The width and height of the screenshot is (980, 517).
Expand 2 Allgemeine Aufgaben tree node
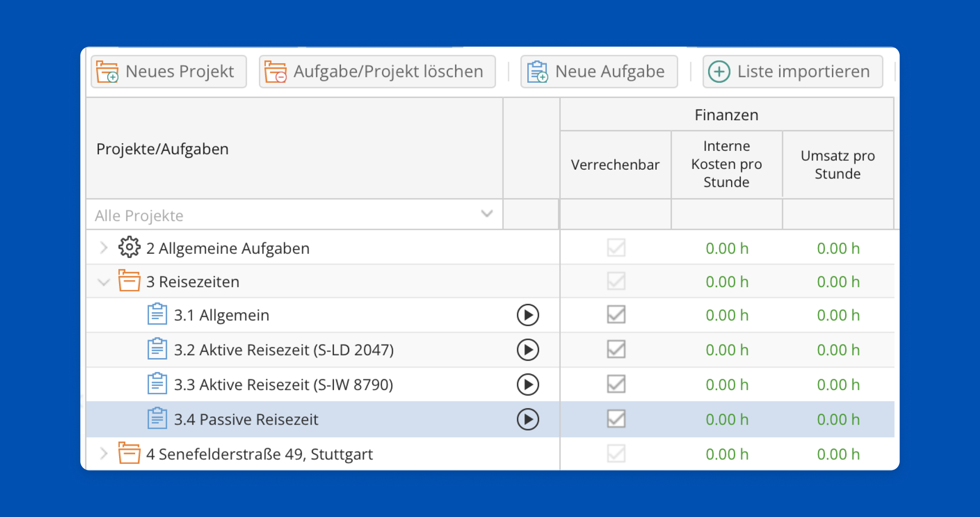103,248
